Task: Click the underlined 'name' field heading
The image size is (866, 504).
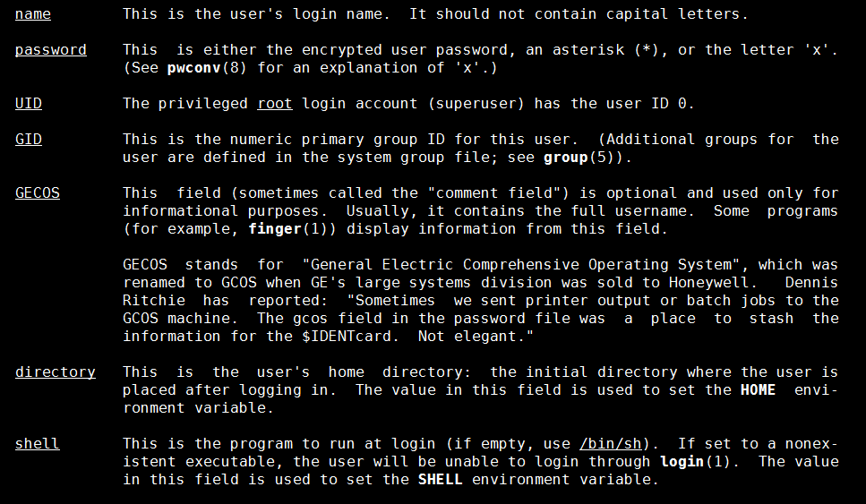Action: pyautogui.click(x=33, y=13)
